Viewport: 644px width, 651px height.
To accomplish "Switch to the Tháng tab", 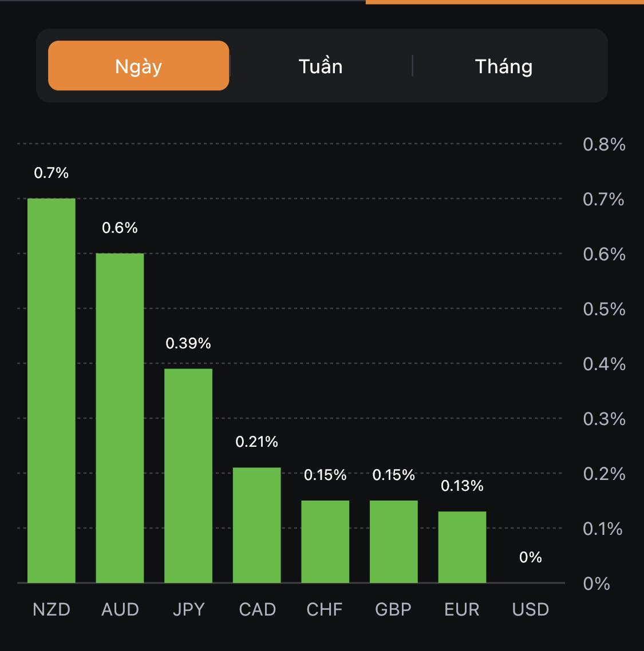I will (504, 66).
